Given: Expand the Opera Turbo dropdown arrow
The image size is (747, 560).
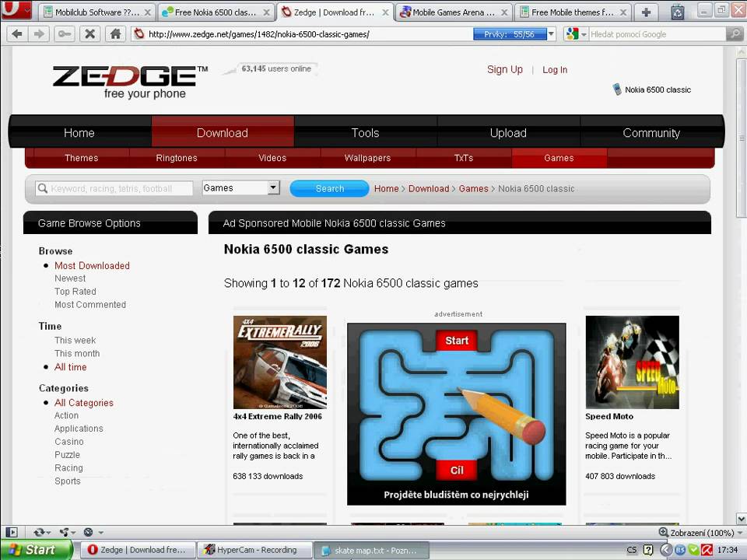Looking at the screenshot, I should (100, 532).
